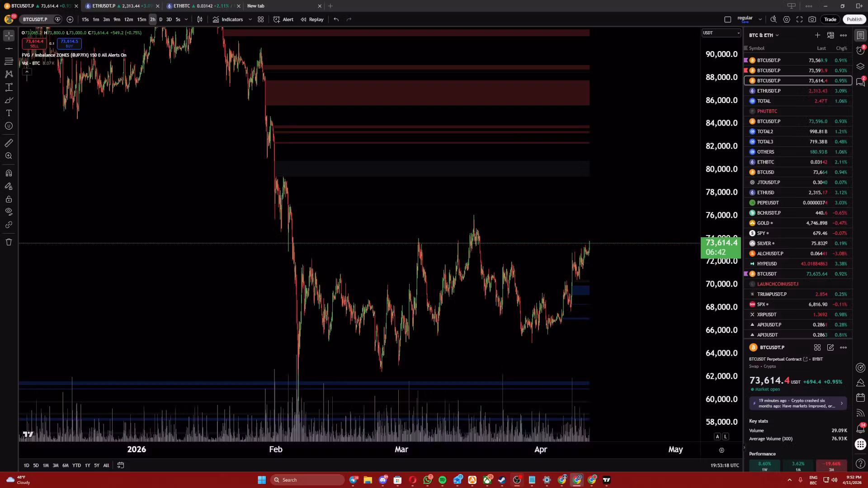Open the emoji icons tool

[9, 126]
